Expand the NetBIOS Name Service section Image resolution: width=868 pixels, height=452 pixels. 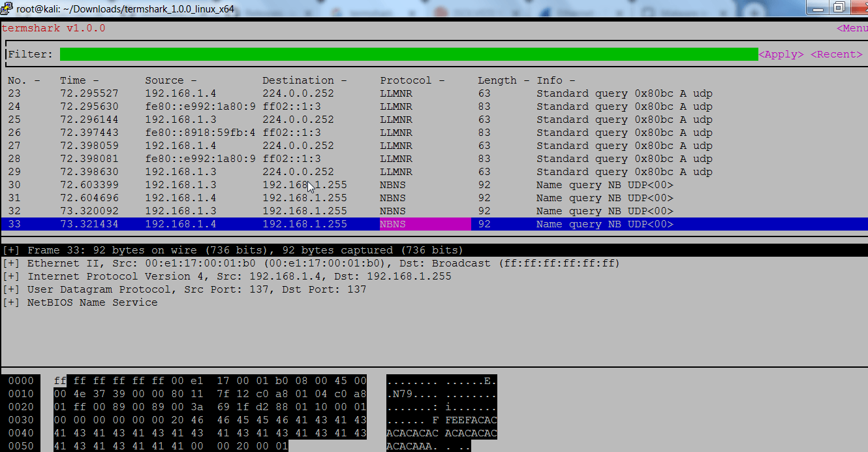(11, 302)
